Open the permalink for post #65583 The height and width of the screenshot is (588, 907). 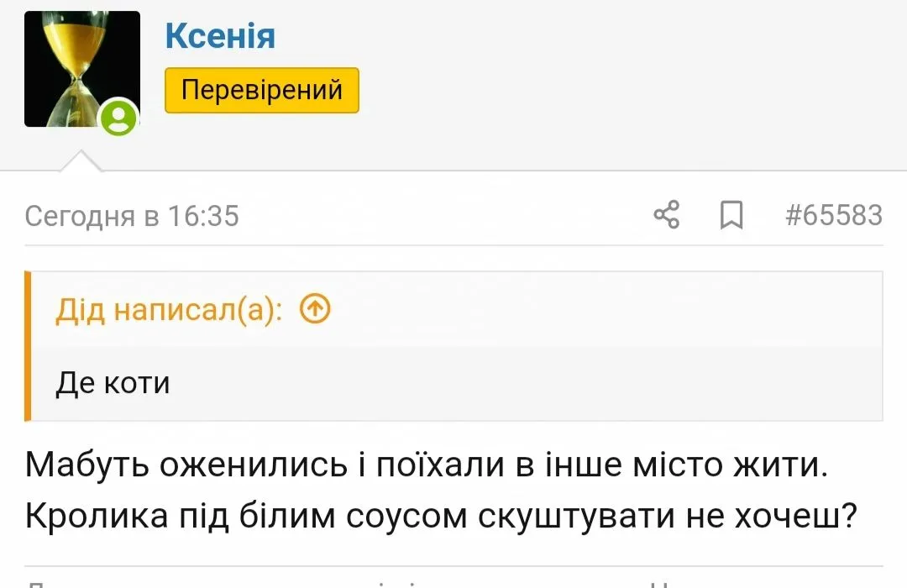pos(833,215)
